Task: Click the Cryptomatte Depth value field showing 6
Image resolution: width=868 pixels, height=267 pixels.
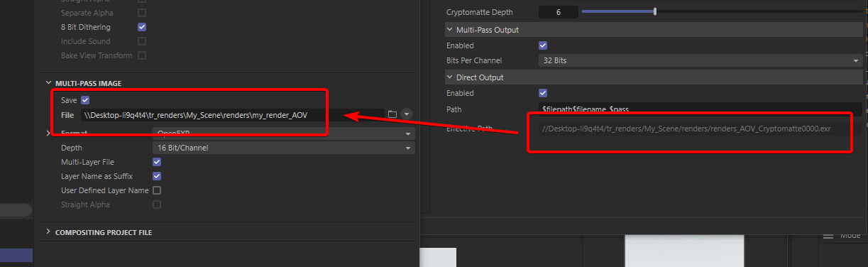Action: (558, 12)
